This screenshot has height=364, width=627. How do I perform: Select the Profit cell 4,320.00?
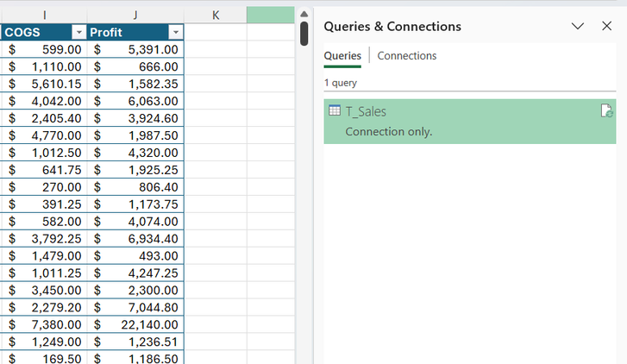(135, 153)
